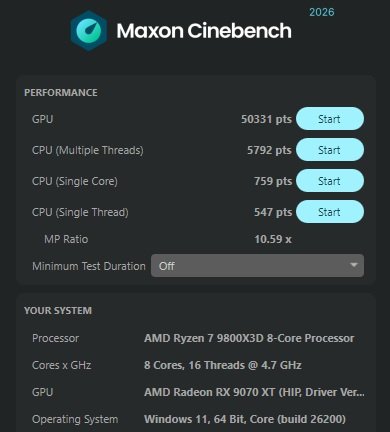Select the AMD Ryzen 7 9800X3D processor text
This screenshot has height=432, width=390.
click(x=249, y=338)
